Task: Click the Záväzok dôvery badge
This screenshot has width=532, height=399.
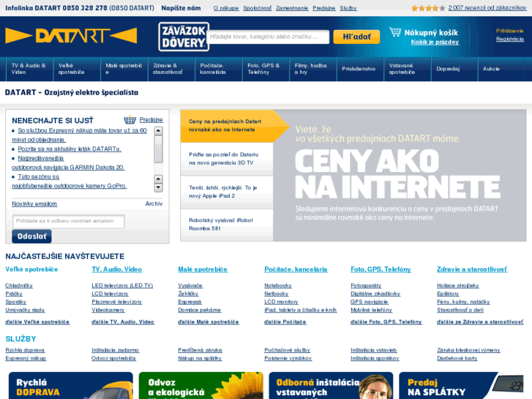Action: pos(184,37)
